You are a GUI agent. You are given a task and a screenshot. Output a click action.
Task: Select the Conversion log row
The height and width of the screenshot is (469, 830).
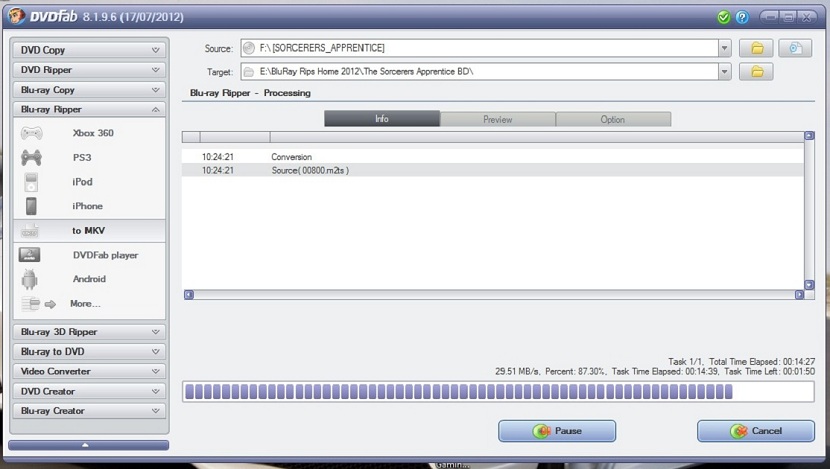[x=493, y=157]
